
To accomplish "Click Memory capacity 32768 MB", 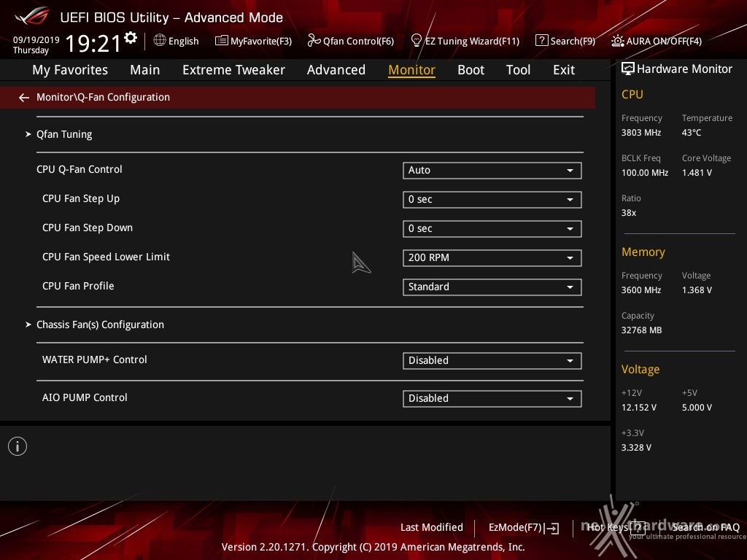I will coord(642,330).
